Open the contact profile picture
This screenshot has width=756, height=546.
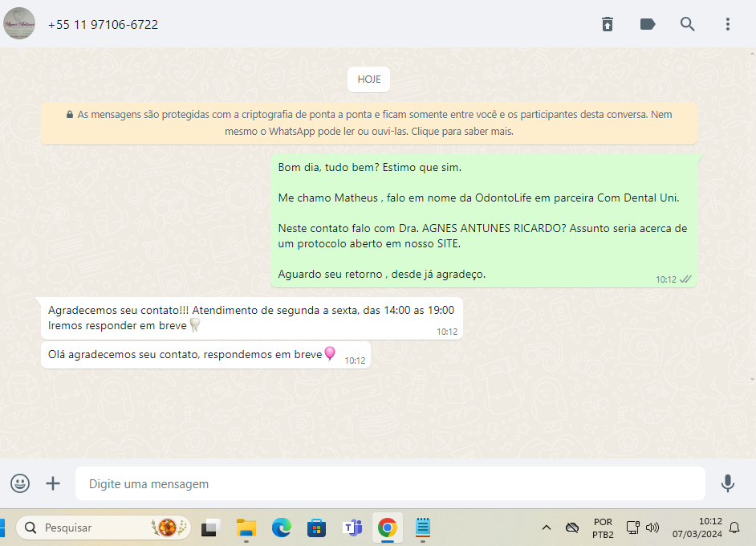point(19,23)
